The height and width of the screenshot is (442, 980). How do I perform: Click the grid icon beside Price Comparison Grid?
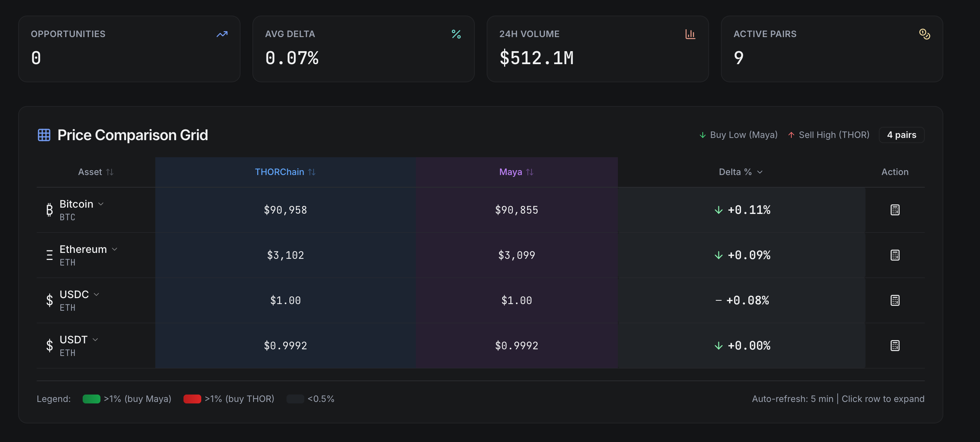click(44, 135)
